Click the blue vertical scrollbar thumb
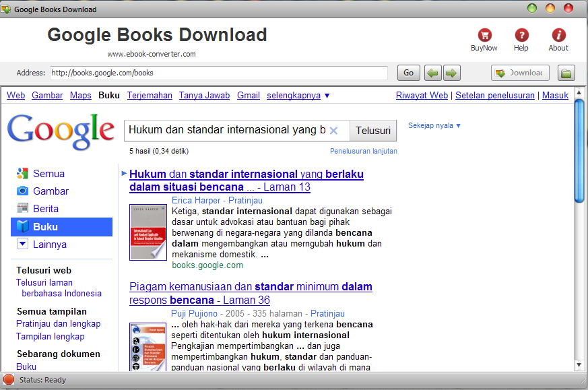The width and height of the screenshot is (588, 390). click(579, 151)
